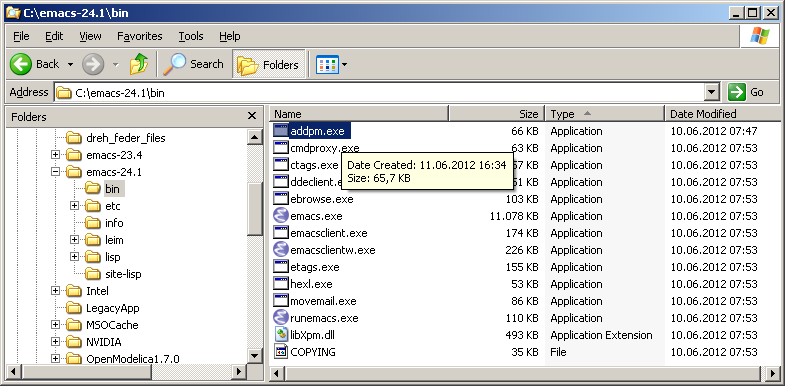The width and height of the screenshot is (785, 386).
Task: Click the Intel folder icon
Action: (74, 291)
